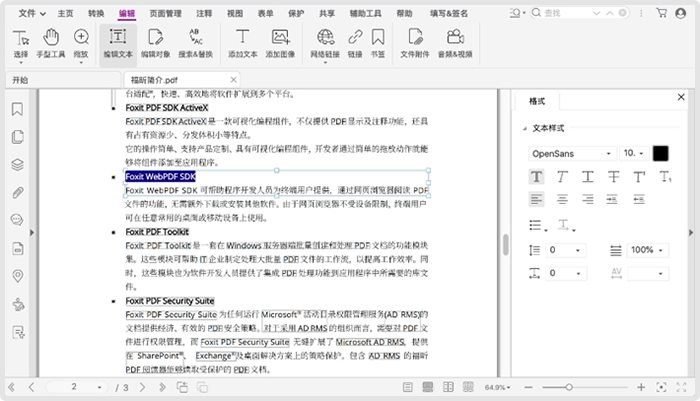Open the 64.9% zoom level dropdown
Viewport: 700px width, 401px height.
coord(497,387)
